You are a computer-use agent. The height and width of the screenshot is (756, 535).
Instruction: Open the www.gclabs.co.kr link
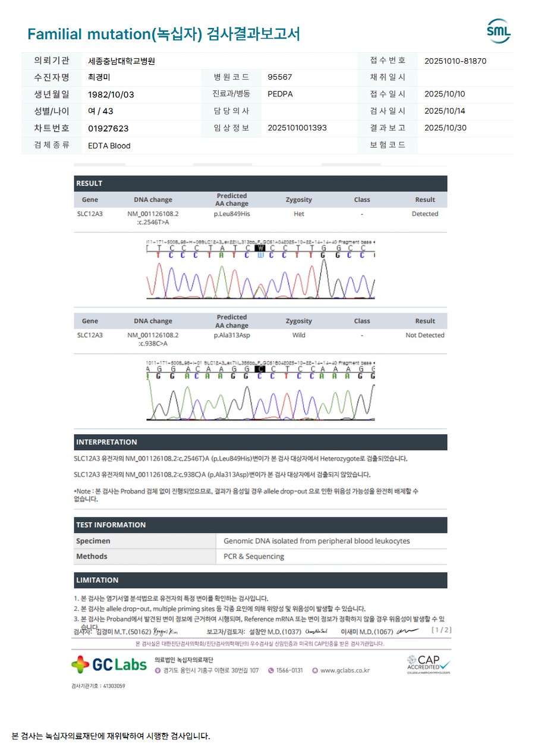click(345, 670)
